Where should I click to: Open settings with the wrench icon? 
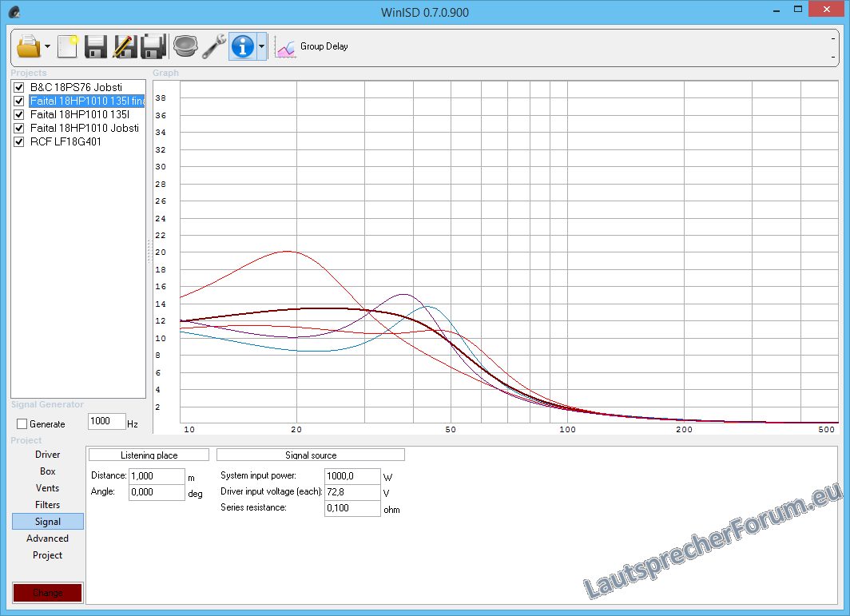click(213, 46)
